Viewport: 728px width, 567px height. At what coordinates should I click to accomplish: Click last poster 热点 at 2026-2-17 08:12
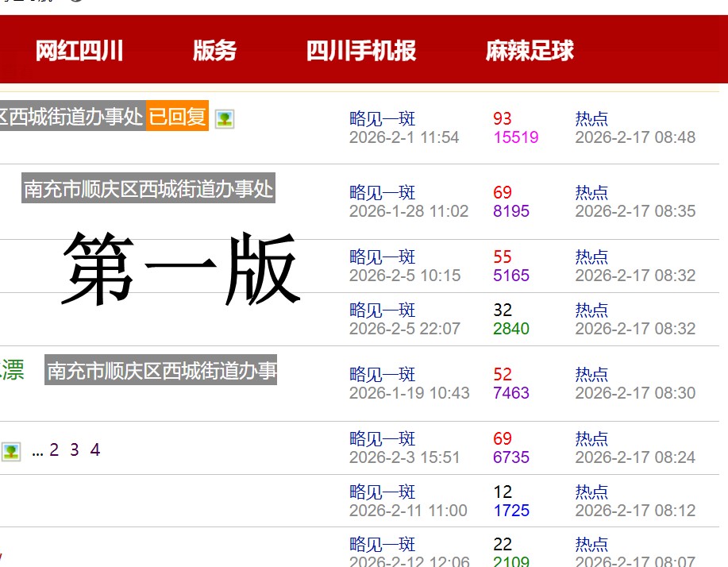click(591, 492)
